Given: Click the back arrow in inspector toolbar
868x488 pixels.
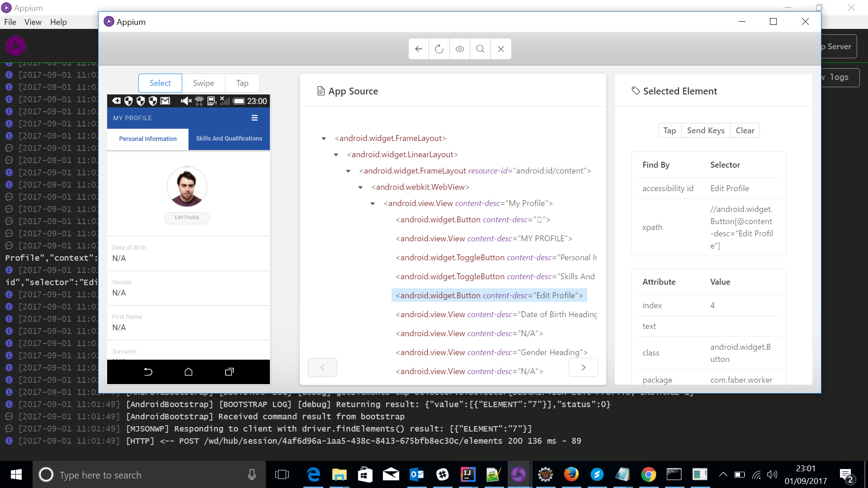Looking at the screenshot, I should tap(419, 49).
